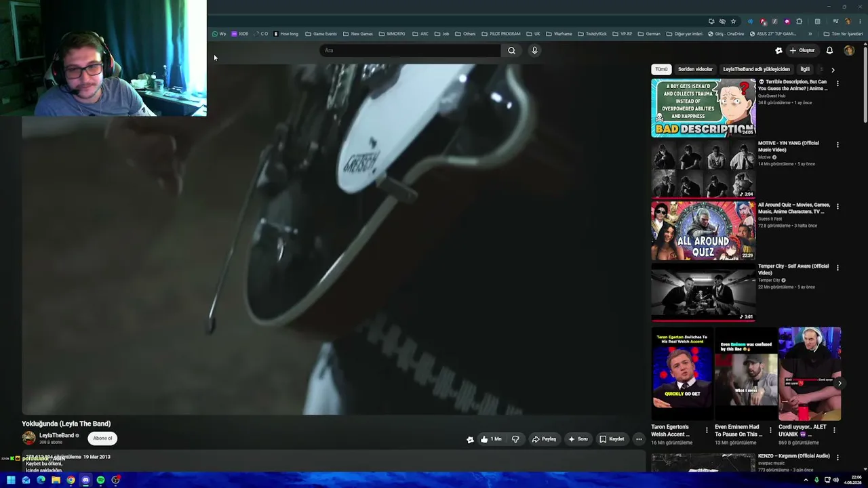Open Windows Start menu
Screen dimensions: 868x488
click(x=11, y=480)
